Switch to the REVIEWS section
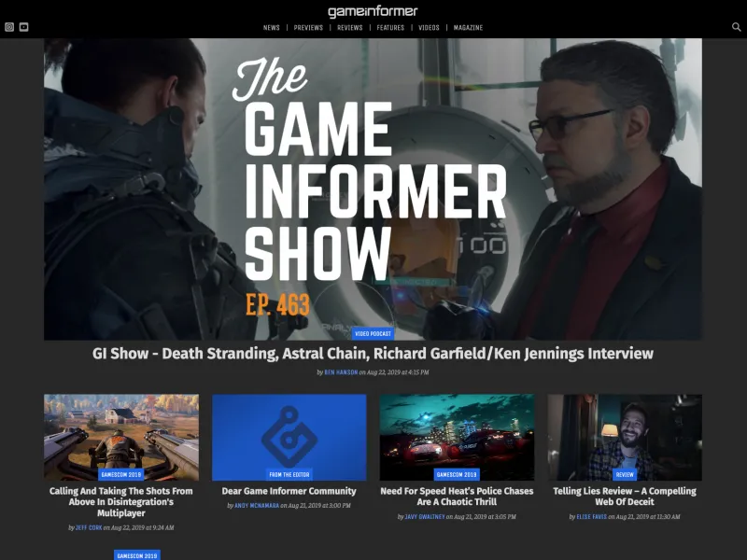The image size is (747, 560). click(x=348, y=27)
